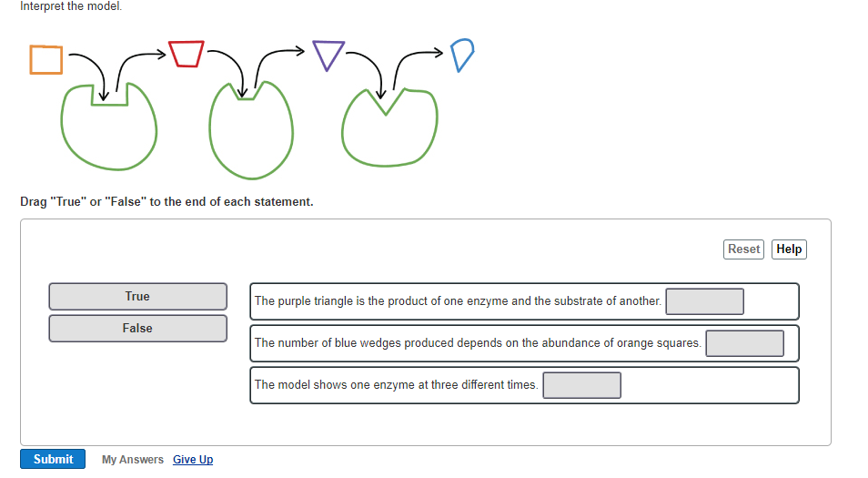868x478 pixels.
Task: Click the arrow pointing to the purple triangle
Action: [x=279, y=67]
